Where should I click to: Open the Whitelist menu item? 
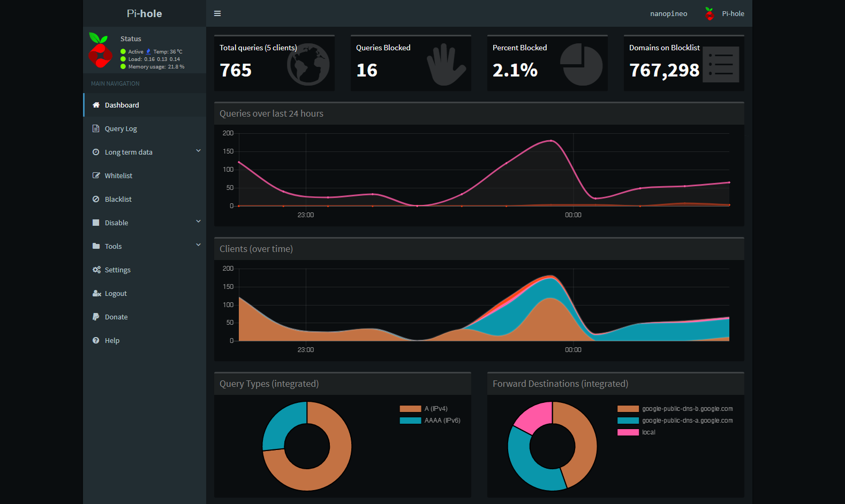click(145, 175)
